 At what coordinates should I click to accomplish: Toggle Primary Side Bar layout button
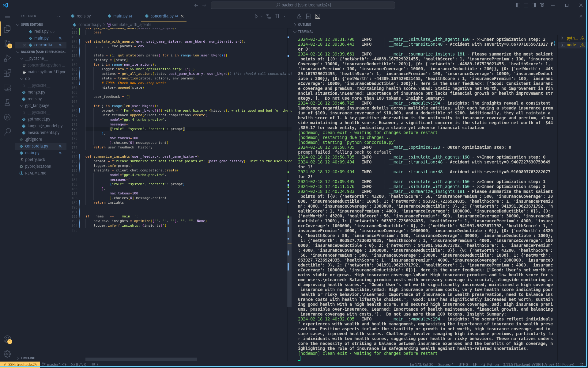[x=518, y=5]
